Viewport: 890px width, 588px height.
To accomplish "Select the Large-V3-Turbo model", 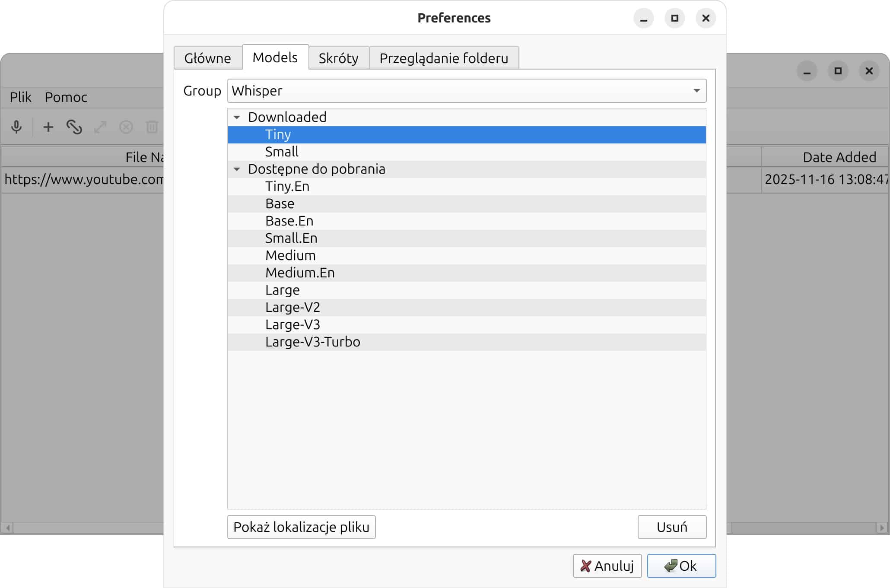I will (312, 342).
